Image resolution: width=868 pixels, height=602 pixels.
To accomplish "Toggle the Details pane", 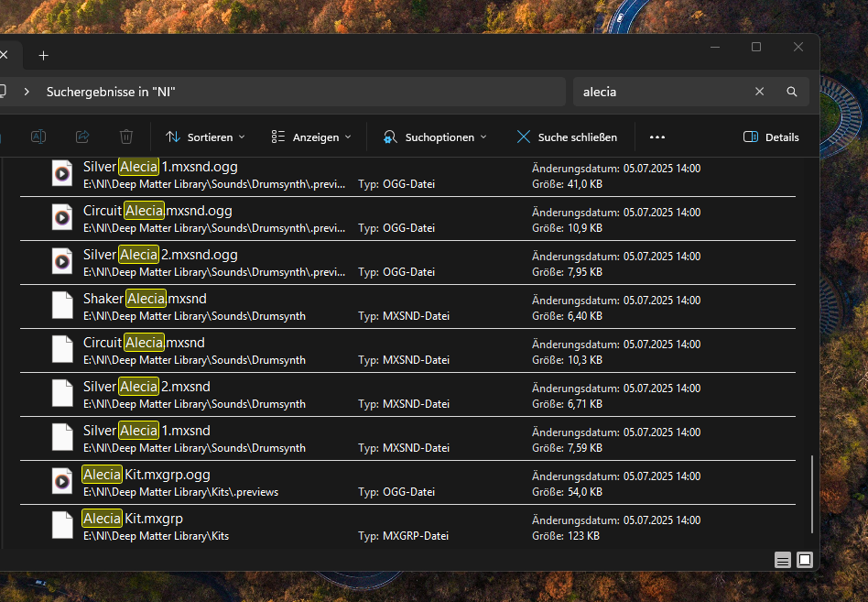I will pyautogui.click(x=771, y=137).
